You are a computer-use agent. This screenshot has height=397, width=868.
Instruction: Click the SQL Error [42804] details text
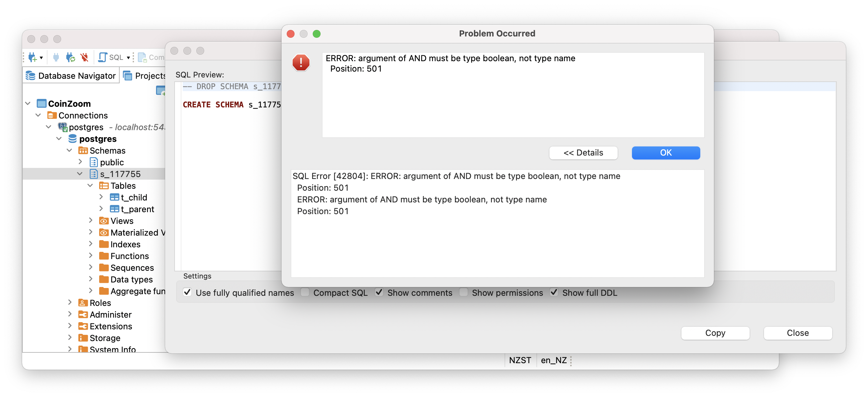click(x=456, y=176)
